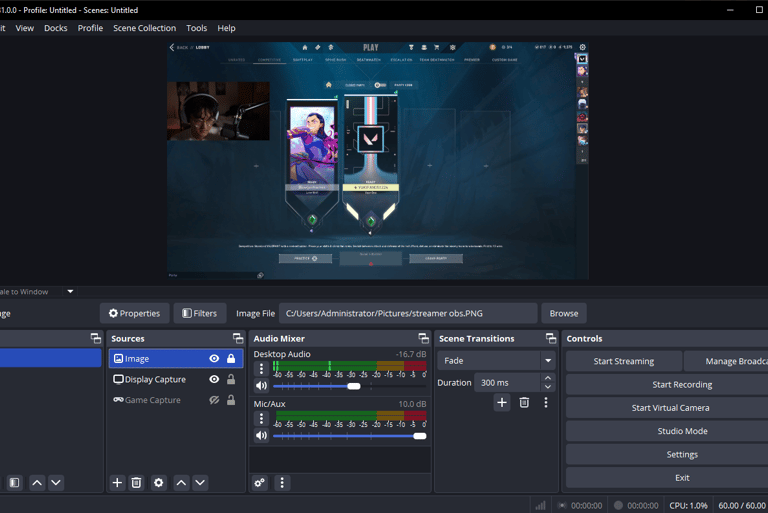Open Mic/Aux options menu

coord(261,418)
